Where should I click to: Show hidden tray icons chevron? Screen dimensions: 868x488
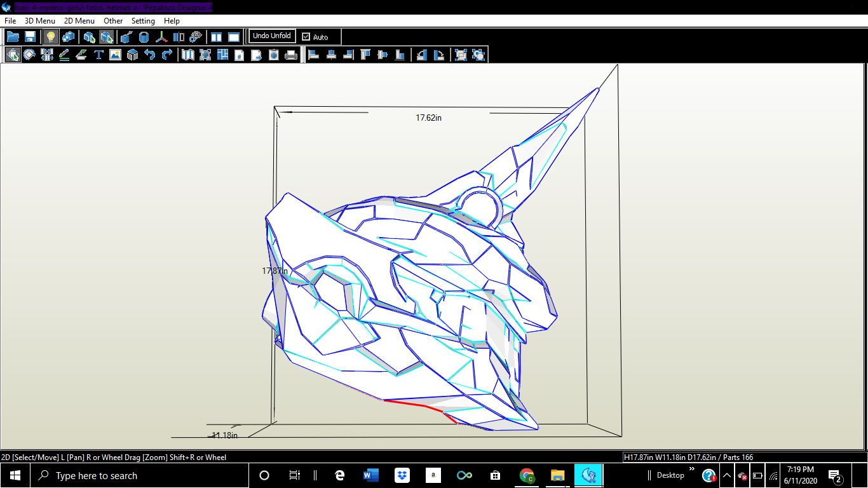726,475
